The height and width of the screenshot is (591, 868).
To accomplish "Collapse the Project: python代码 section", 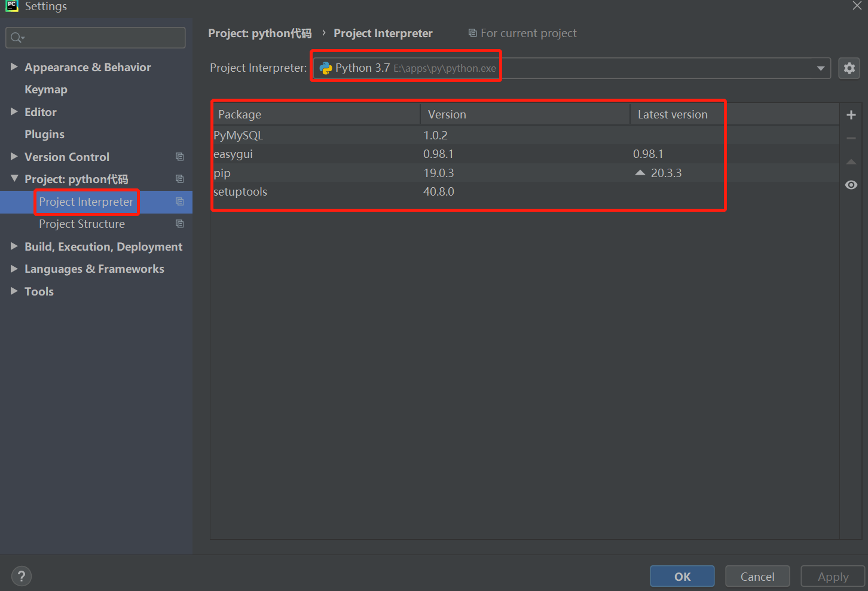I will click(14, 179).
